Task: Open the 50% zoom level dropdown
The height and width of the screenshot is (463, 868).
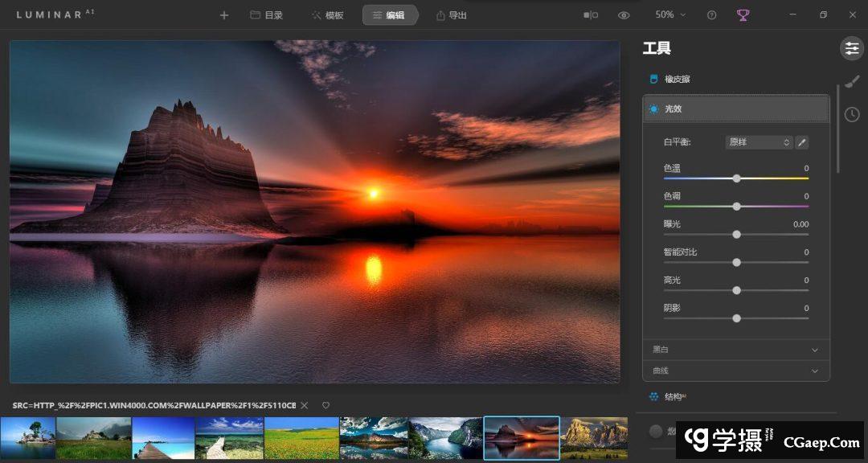Action: tap(670, 15)
